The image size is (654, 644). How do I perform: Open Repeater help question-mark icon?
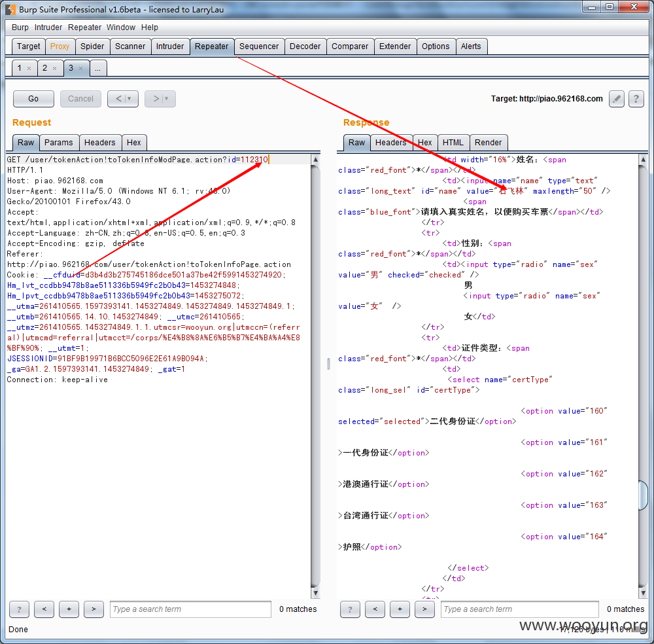pyautogui.click(x=636, y=99)
